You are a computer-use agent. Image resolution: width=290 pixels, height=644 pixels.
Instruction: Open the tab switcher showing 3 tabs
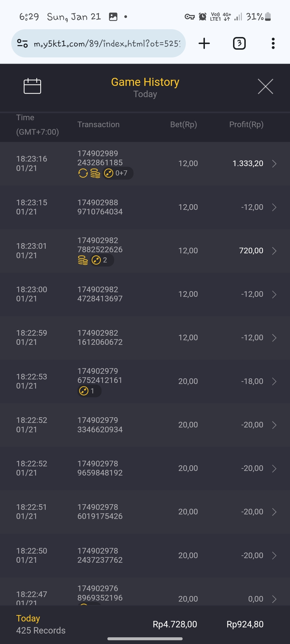pos(239,43)
